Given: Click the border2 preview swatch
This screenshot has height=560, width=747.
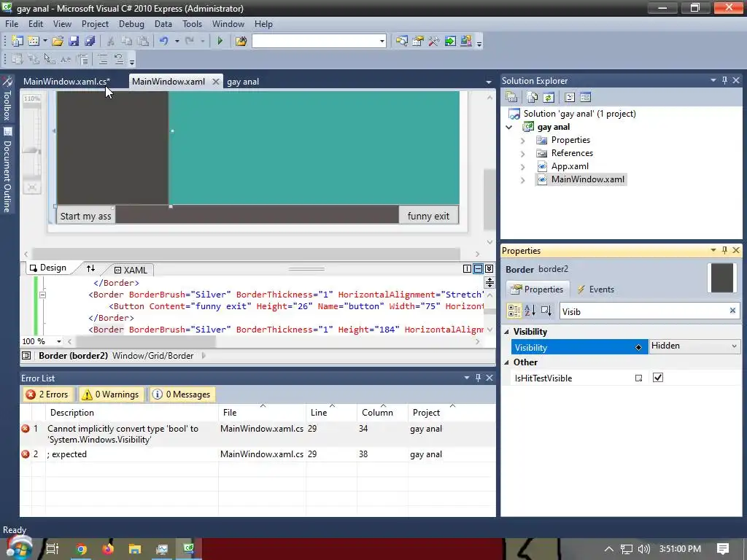Looking at the screenshot, I should click(x=721, y=278).
